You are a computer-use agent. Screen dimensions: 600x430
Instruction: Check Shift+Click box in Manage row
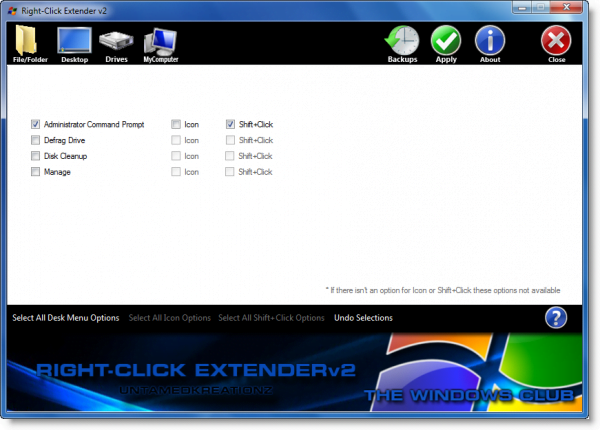tap(230, 171)
